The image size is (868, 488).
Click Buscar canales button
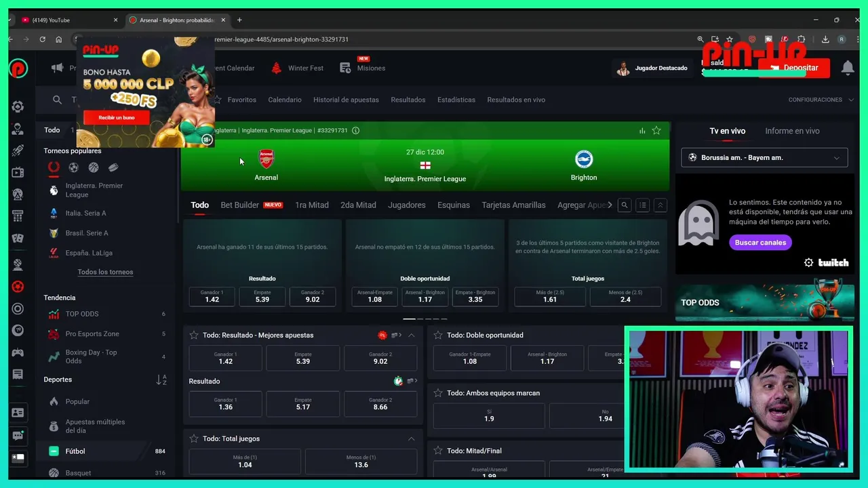[x=760, y=242]
